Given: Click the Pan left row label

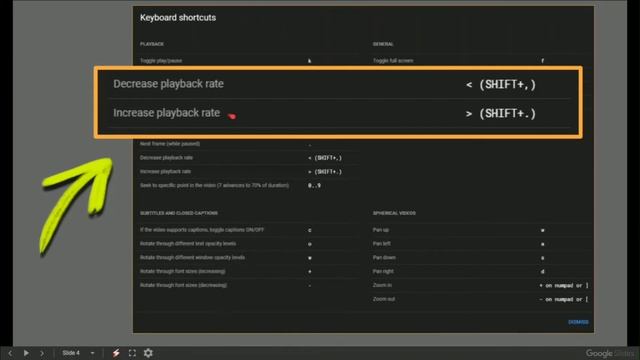Looking at the screenshot, I should pos(381,244).
